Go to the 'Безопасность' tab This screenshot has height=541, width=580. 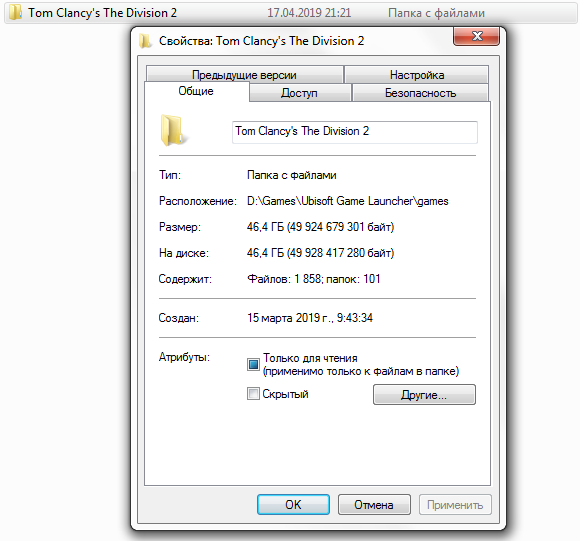point(420,92)
